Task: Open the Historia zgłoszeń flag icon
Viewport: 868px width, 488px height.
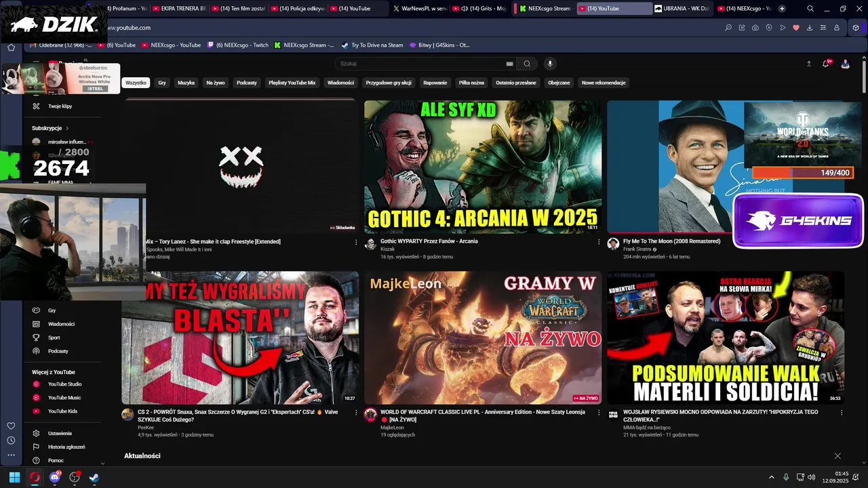Action: tap(36, 447)
